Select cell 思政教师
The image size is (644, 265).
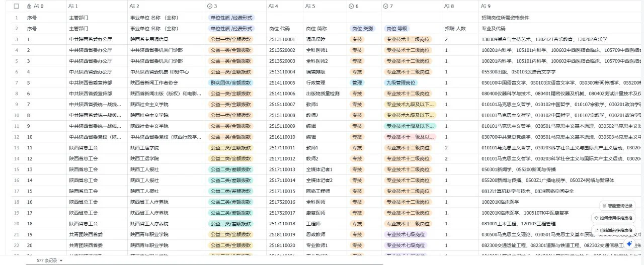pos(324,234)
